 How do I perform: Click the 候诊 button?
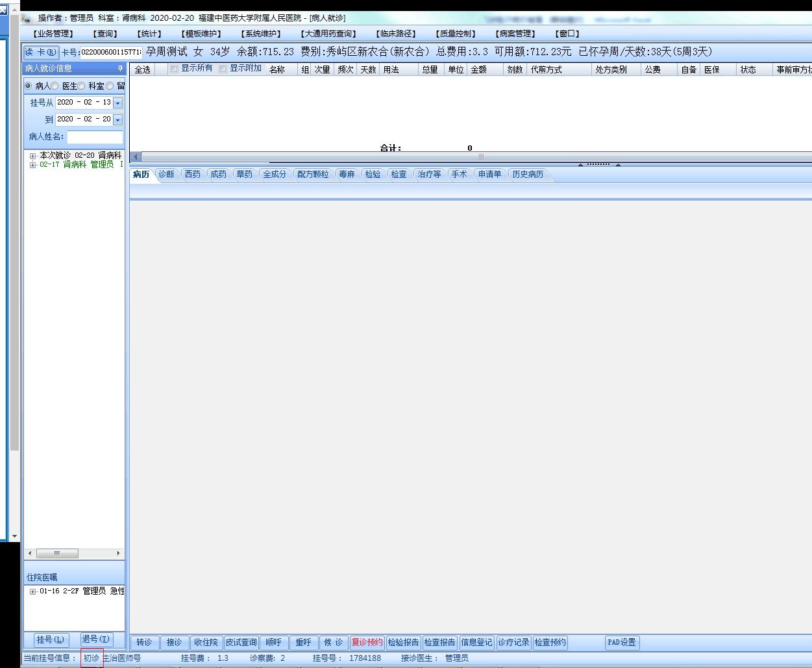(x=334, y=643)
